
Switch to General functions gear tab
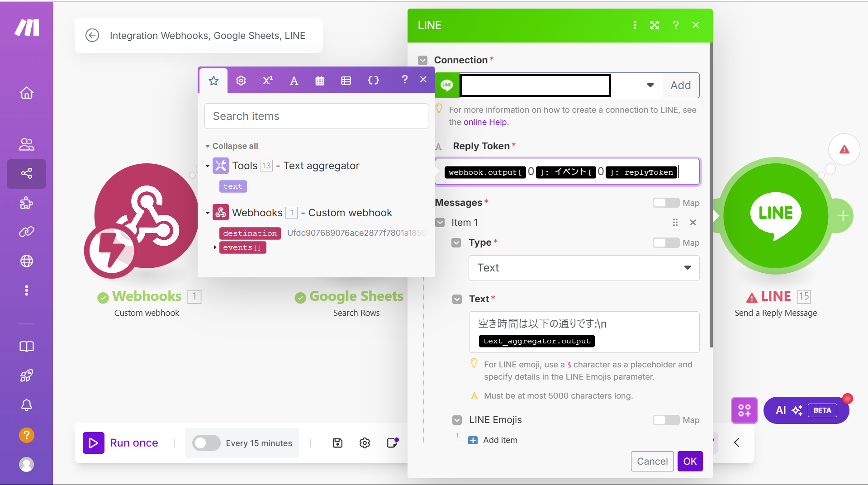241,81
